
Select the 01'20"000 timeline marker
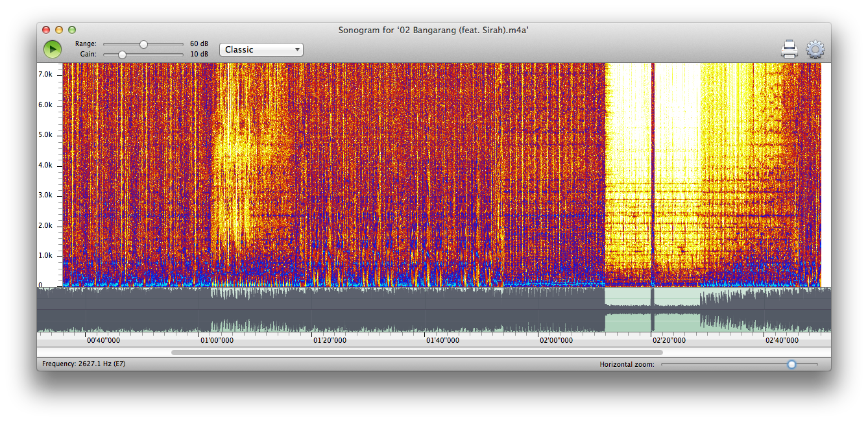click(x=330, y=340)
